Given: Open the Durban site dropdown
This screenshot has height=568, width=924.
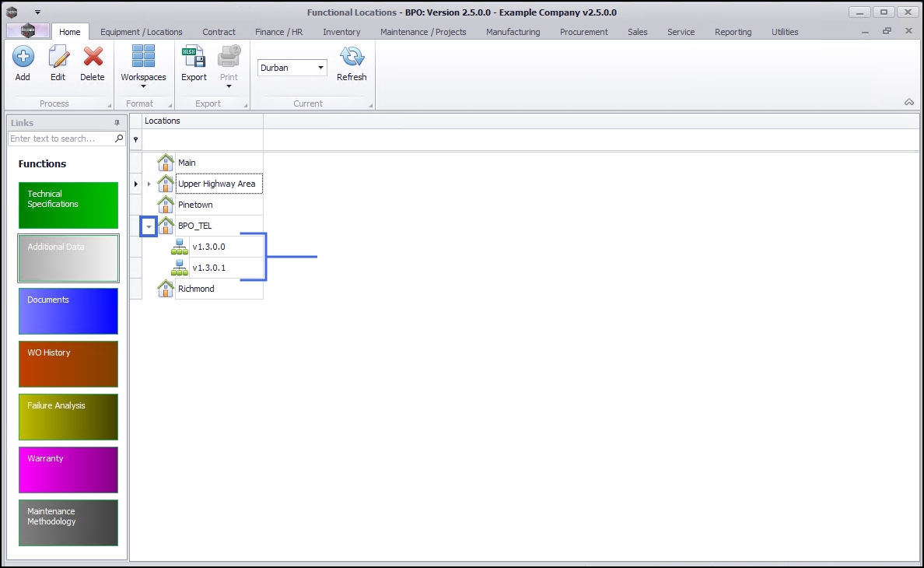Looking at the screenshot, I should point(320,68).
